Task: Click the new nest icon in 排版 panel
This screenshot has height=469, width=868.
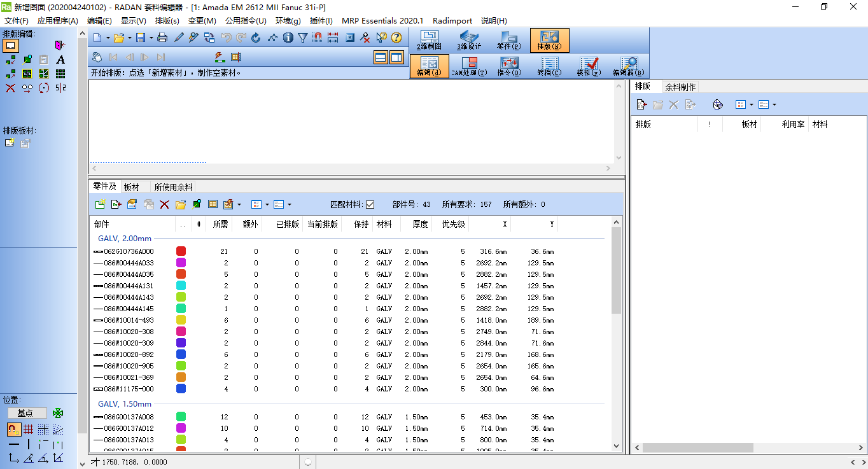Action: tap(641, 104)
